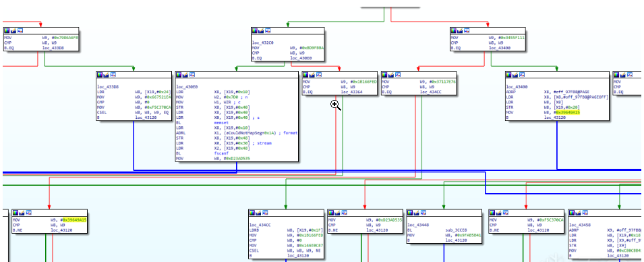Select the #0xBD9F8BA constant in loc_432C0
Image resolution: width=644 pixels, height=262 pixels.
[x=312, y=48]
